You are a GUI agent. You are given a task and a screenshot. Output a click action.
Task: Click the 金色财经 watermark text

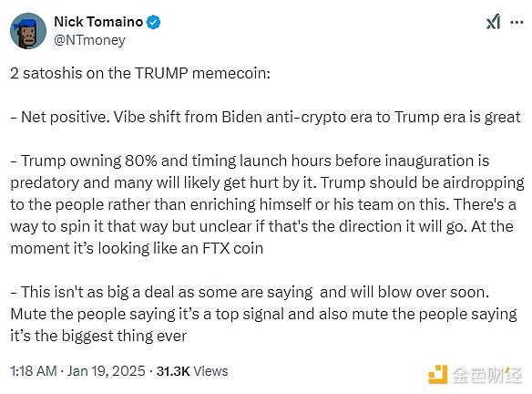[486, 375]
